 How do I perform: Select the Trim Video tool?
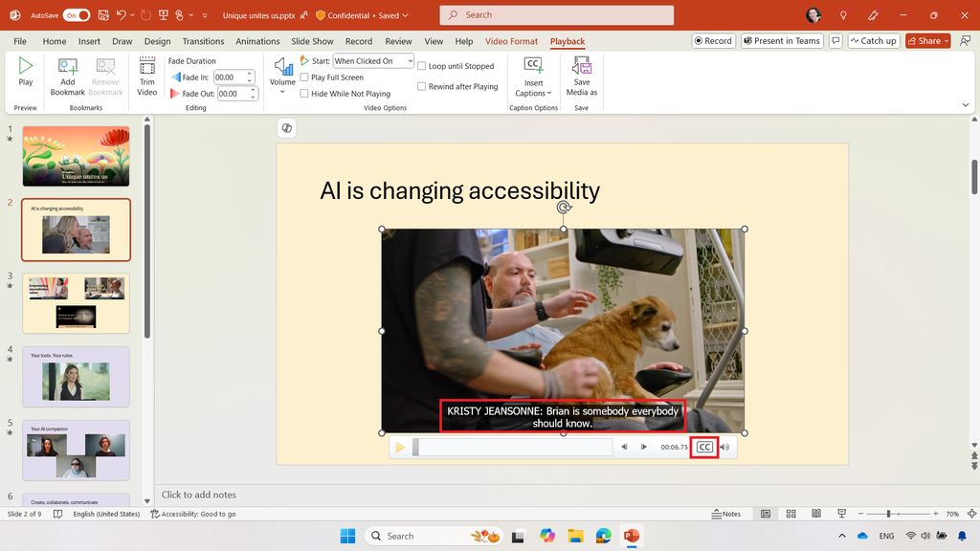[146, 77]
